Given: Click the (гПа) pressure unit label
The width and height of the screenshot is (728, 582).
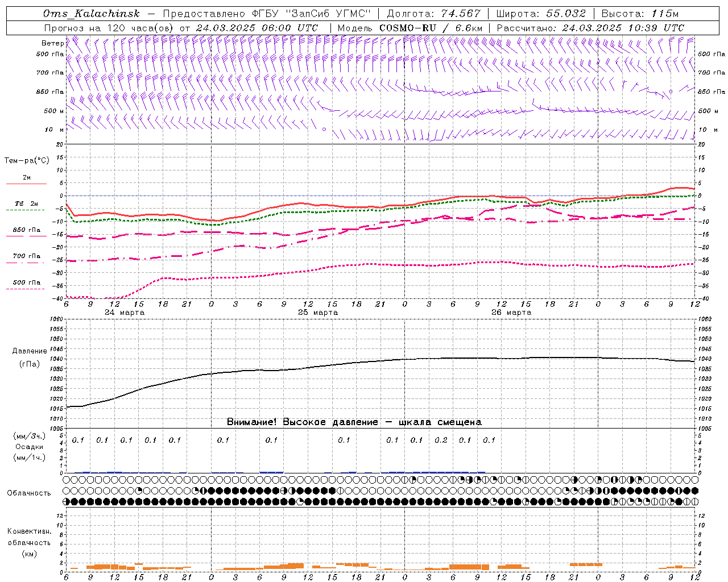Looking at the screenshot, I should coord(30,364).
